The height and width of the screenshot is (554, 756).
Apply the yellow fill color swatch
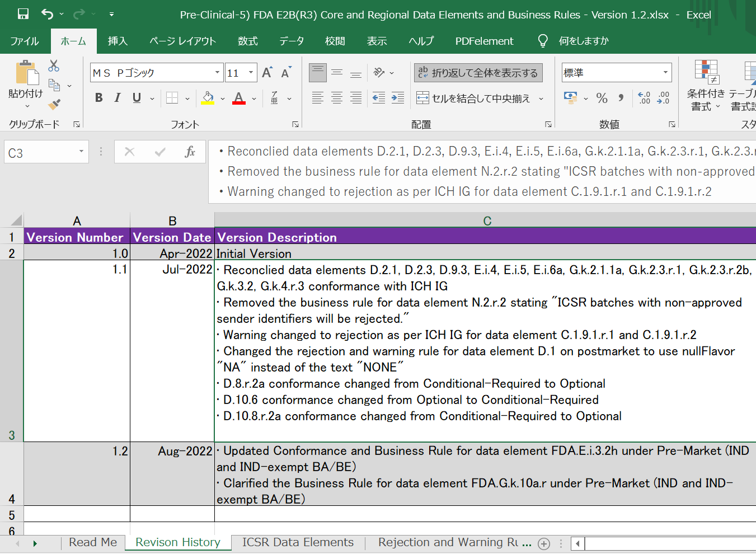[x=208, y=98]
